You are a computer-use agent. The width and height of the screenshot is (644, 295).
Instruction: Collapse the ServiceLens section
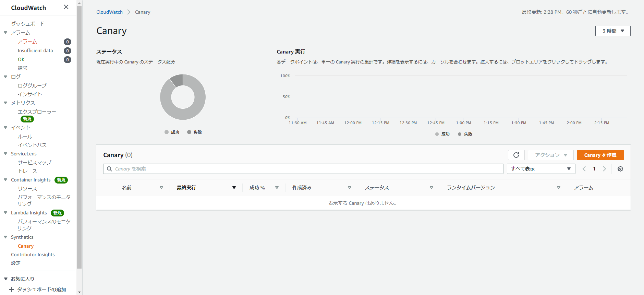click(5, 154)
